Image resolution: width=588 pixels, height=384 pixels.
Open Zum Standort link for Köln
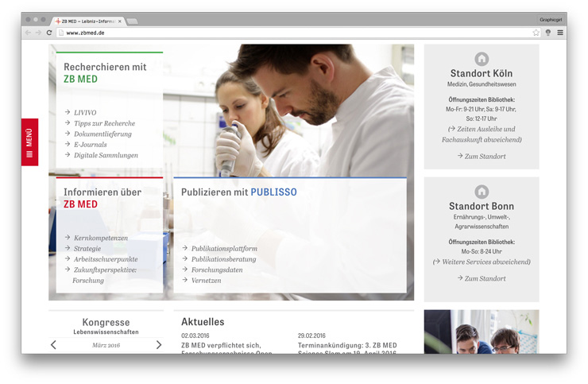tap(485, 157)
